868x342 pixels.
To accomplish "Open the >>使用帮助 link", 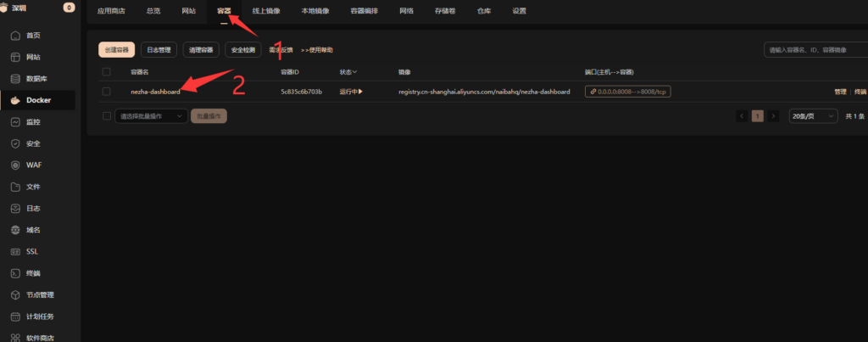I will 317,50.
